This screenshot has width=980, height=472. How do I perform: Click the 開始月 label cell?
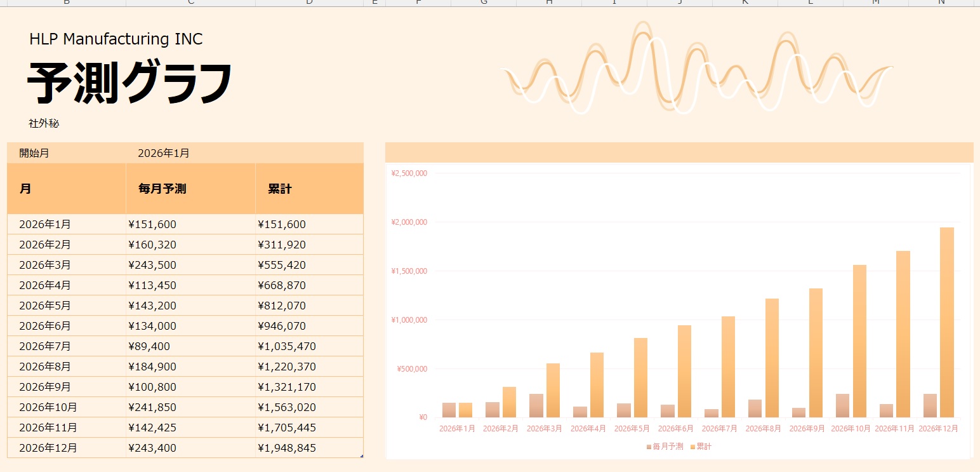(x=34, y=153)
